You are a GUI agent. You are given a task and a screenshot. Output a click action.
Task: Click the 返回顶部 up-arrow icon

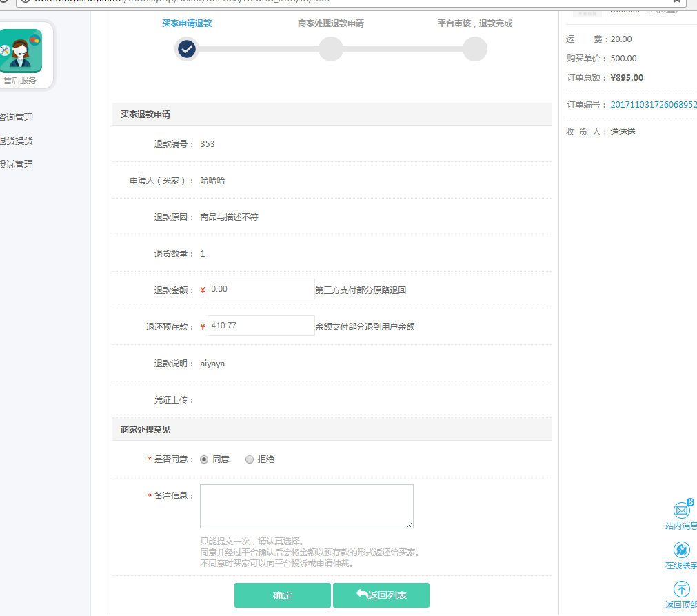click(681, 589)
